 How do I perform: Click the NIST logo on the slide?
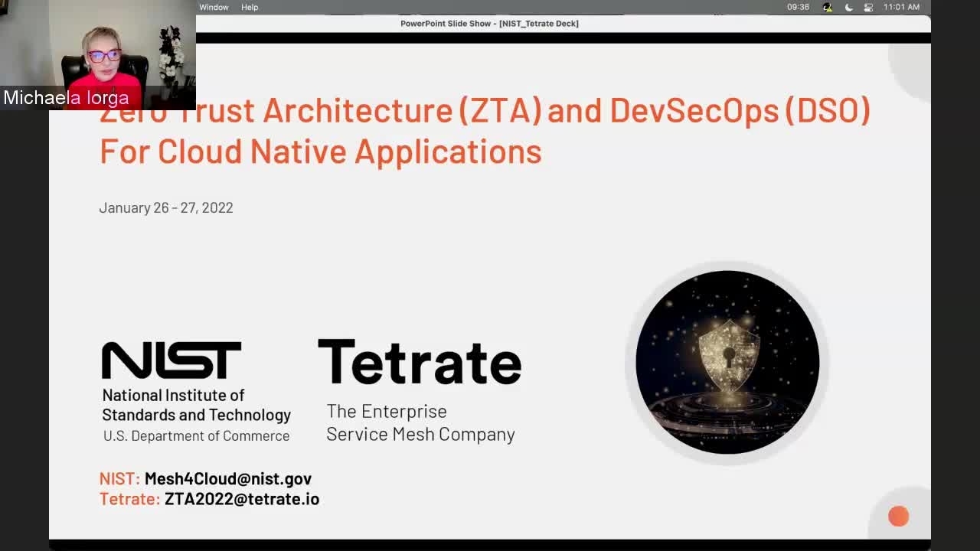click(x=171, y=360)
